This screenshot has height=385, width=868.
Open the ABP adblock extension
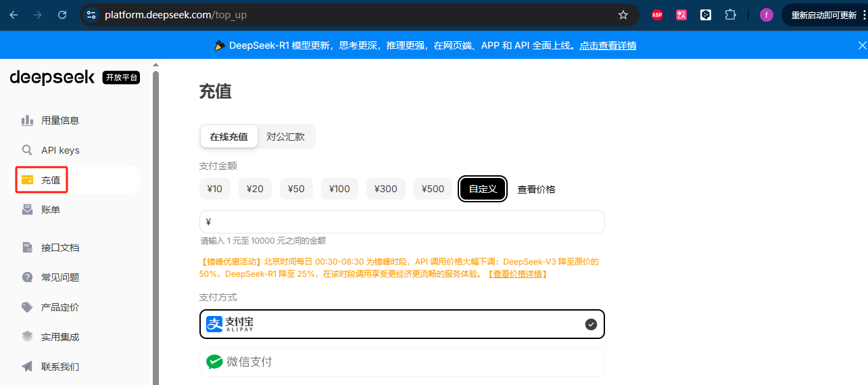tap(656, 15)
